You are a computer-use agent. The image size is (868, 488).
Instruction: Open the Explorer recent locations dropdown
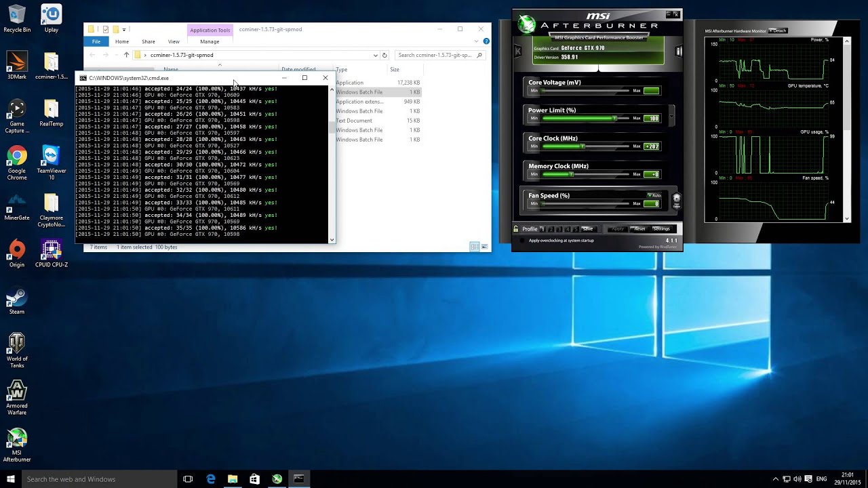[116, 55]
